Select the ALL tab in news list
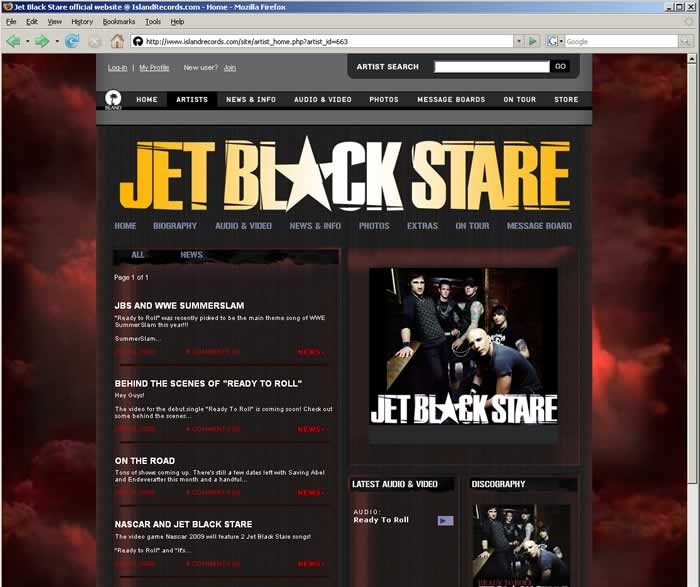 pyautogui.click(x=138, y=255)
